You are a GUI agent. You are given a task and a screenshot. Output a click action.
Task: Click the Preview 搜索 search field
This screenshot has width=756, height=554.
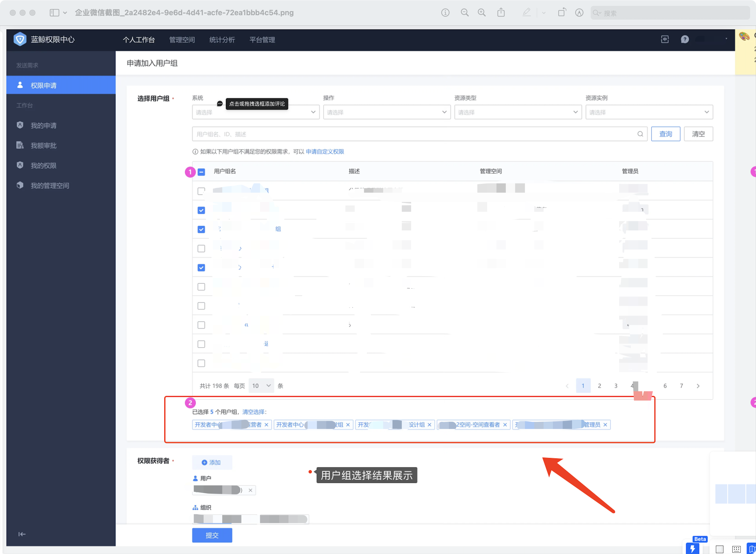pyautogui.click(x=670, y=13)
